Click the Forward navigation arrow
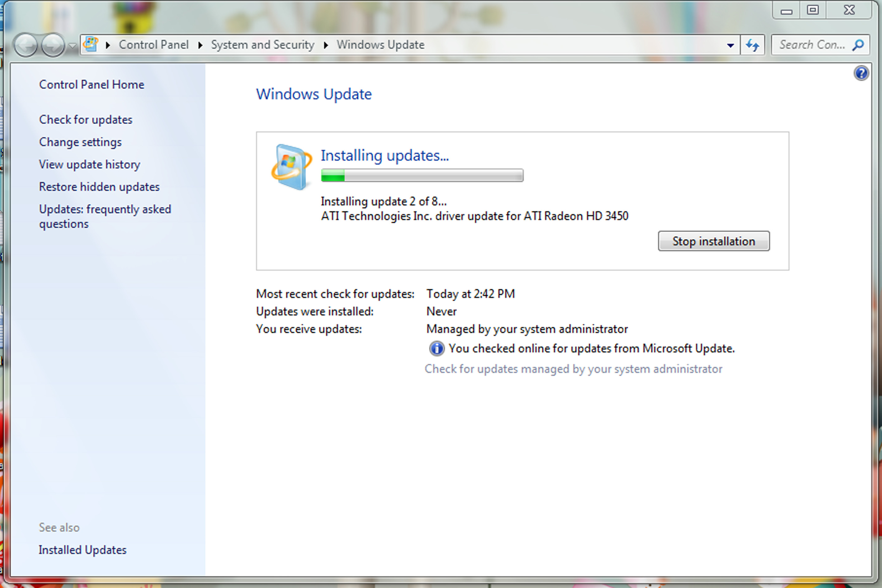The width and height of the screenshot is (882, 588). 53,45
